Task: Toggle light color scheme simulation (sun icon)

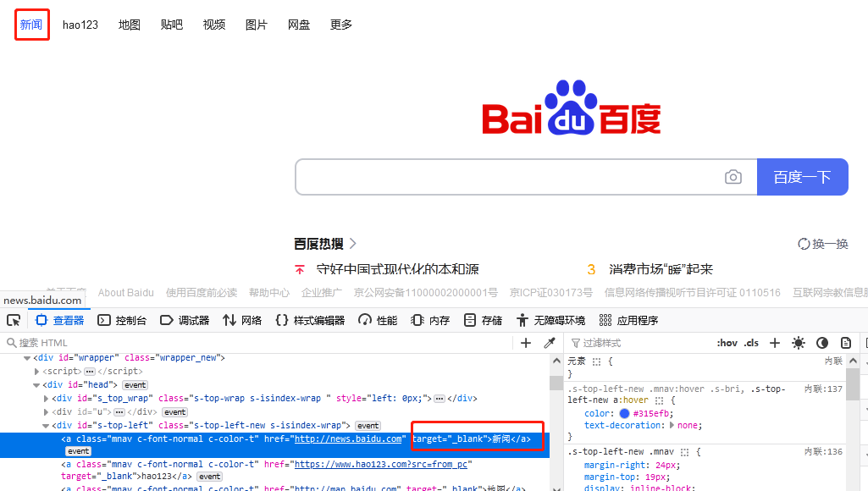Action: coord(799,343)
